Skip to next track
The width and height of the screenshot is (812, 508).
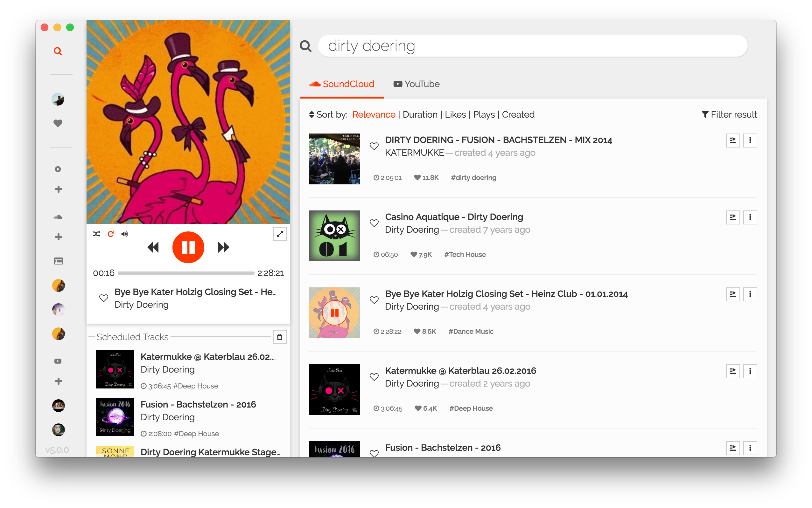click(x=223, y=248)
